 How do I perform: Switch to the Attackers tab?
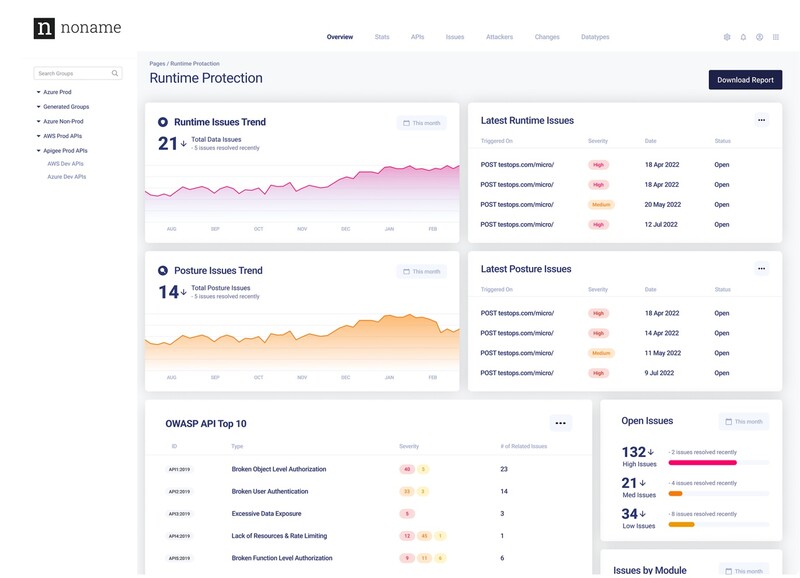coord(499,37)
